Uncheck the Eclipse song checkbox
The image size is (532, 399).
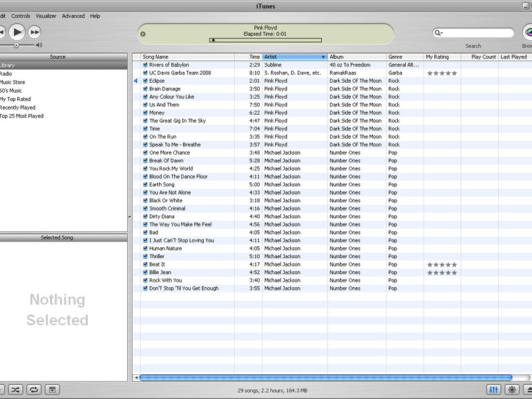(145, 81)
